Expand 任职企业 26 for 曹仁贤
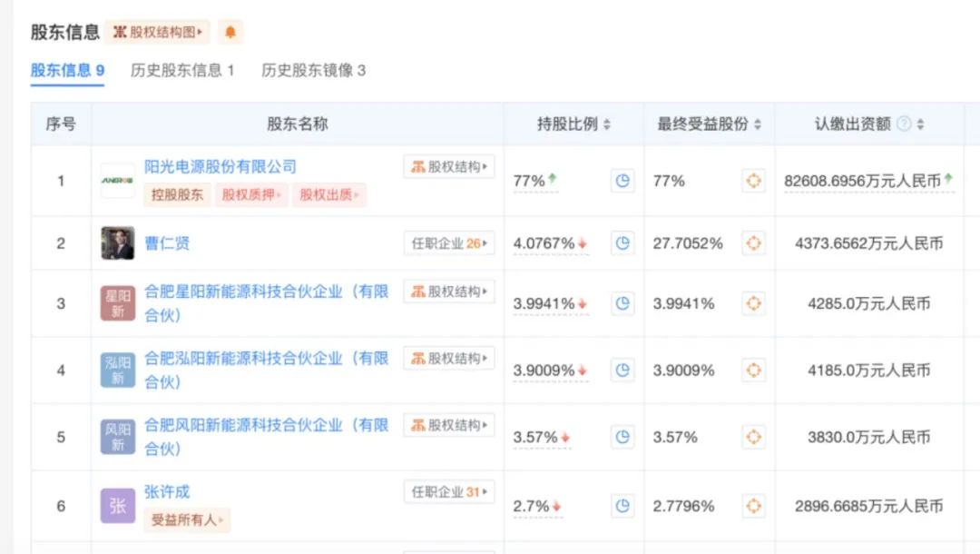 coord(449,243)
